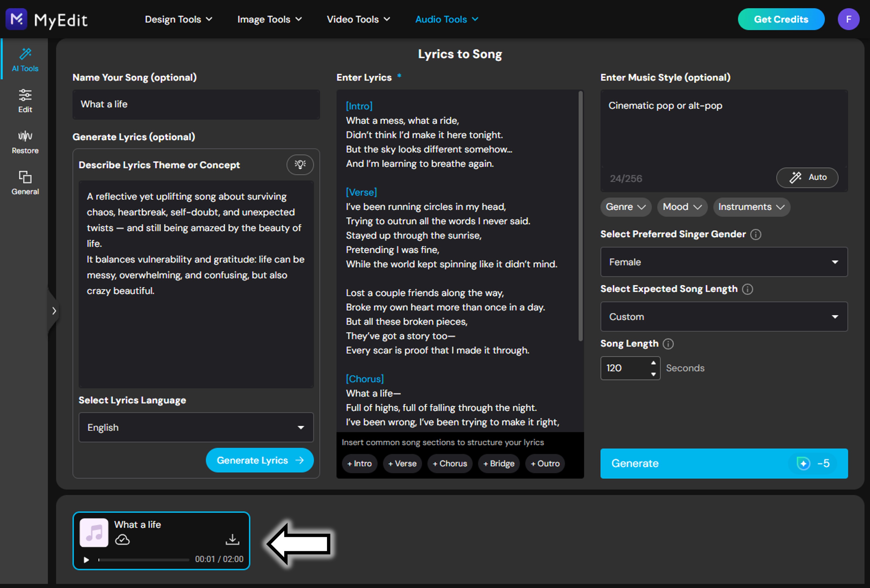Click info icon beside Singer Gender
870x588 pixels.
[x=755, y=234]
